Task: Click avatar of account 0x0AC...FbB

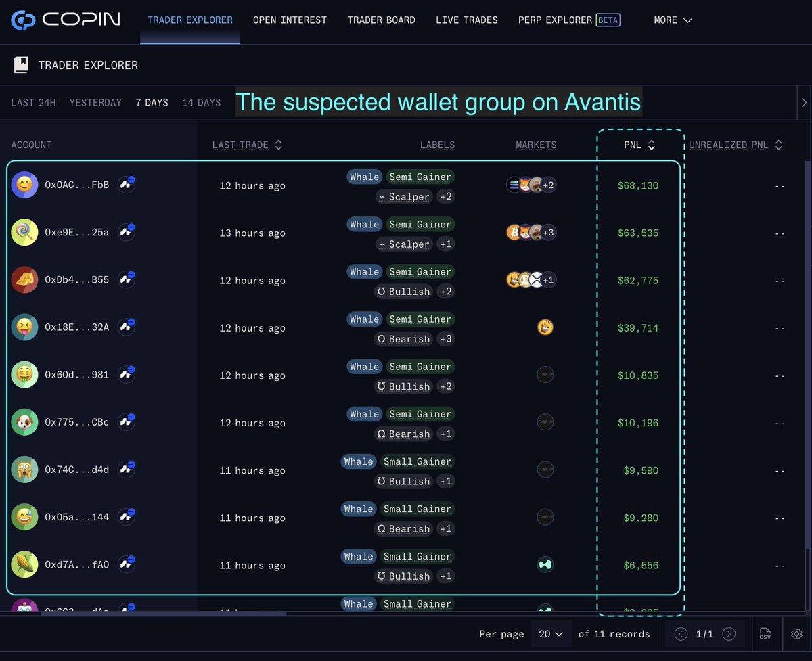Action: tap(24, 185)
